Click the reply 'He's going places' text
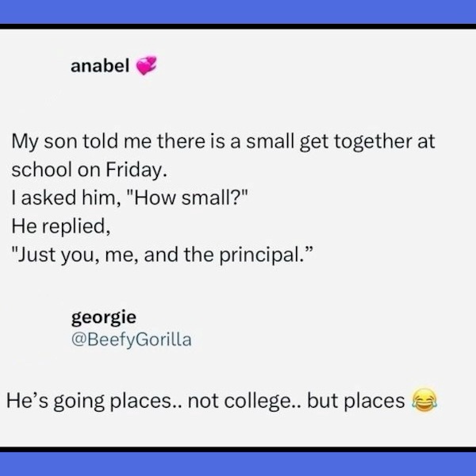476x476 pixels. [x=205, y=401]
